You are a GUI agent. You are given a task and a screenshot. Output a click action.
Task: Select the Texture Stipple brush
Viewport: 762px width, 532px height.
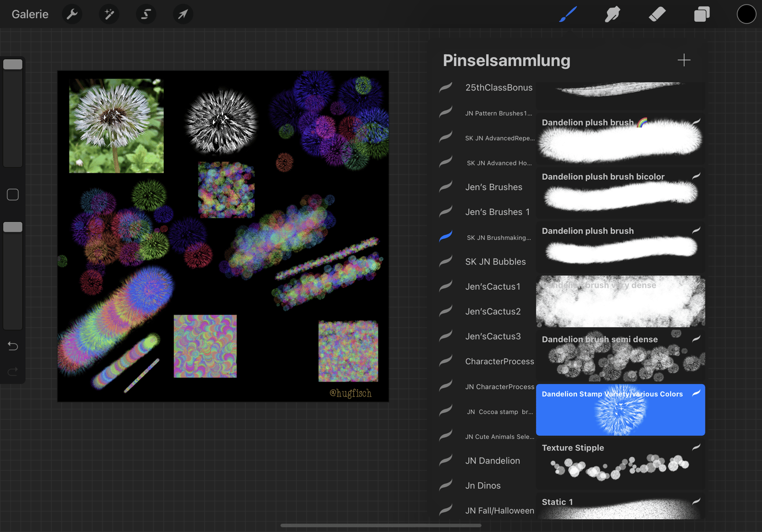tap(620, 464)
